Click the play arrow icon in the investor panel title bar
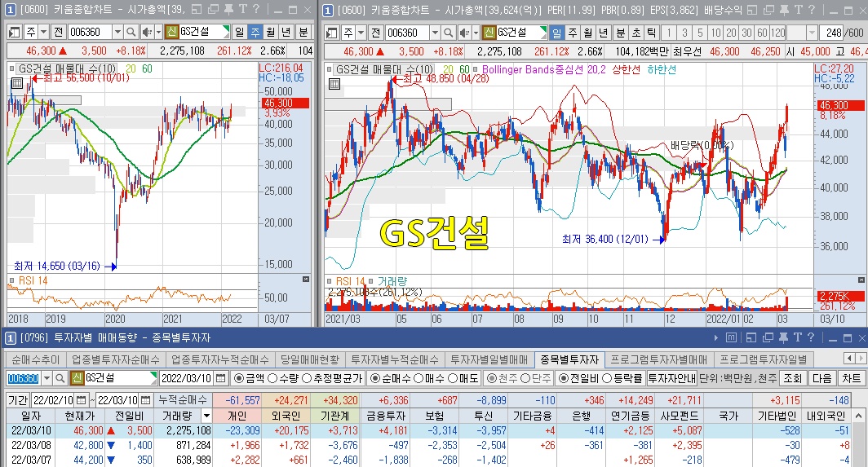This screenshot has width=868, height=467. pyautogui.click(x=716, y=337)
